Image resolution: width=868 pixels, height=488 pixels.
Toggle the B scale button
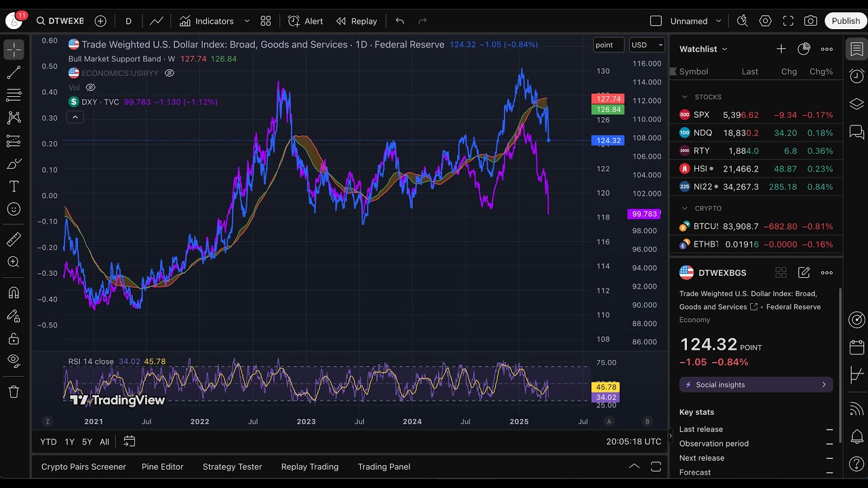648,422
